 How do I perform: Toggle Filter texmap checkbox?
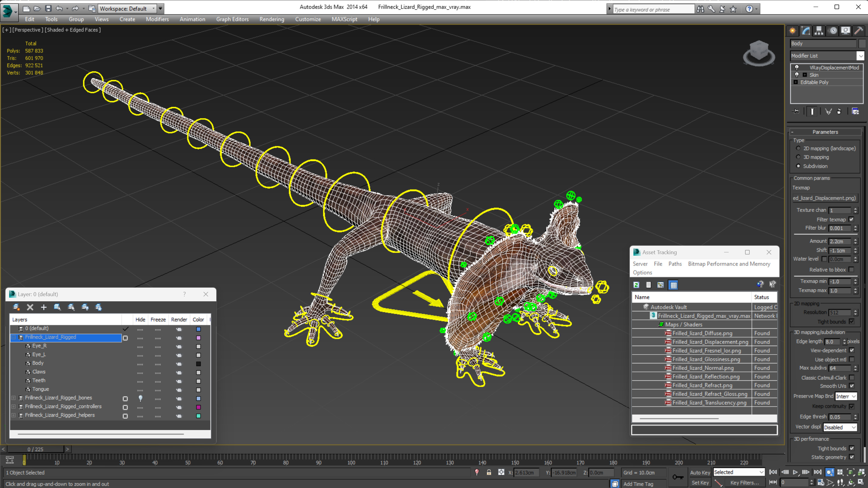click(x=852, y=219)
